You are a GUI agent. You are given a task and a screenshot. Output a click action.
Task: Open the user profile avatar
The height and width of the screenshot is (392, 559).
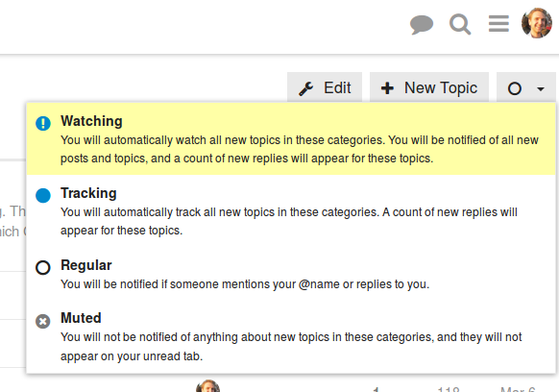click(537, 23)
